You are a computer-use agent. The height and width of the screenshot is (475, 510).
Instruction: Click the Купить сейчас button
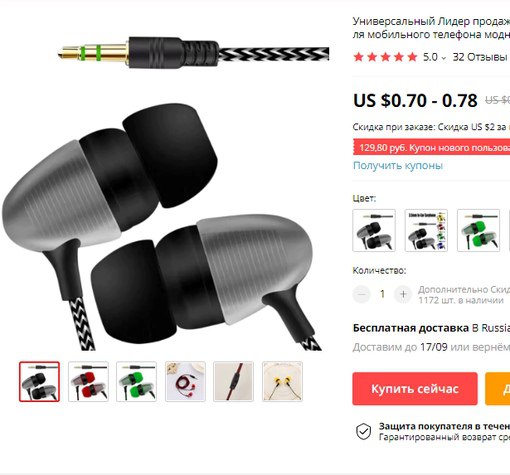point(415,389)
